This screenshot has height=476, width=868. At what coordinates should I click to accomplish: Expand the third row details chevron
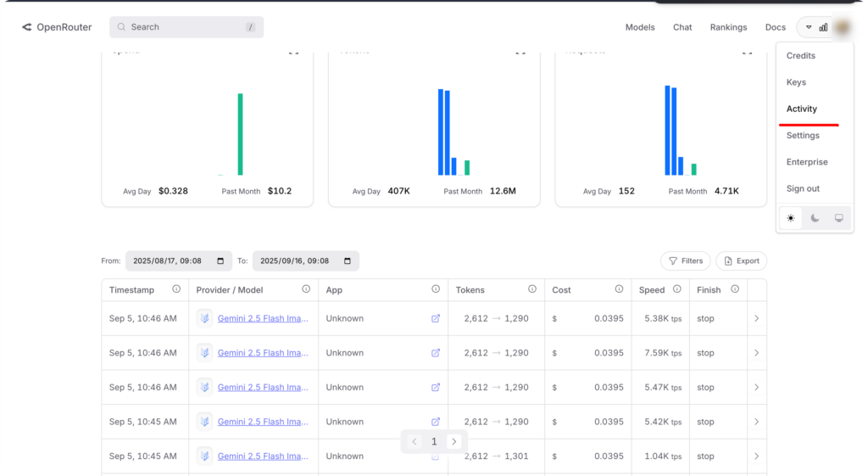click(x=756, y=388)
